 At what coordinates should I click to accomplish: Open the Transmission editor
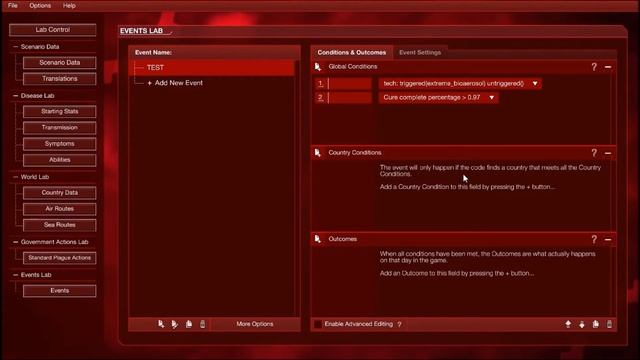60,127
